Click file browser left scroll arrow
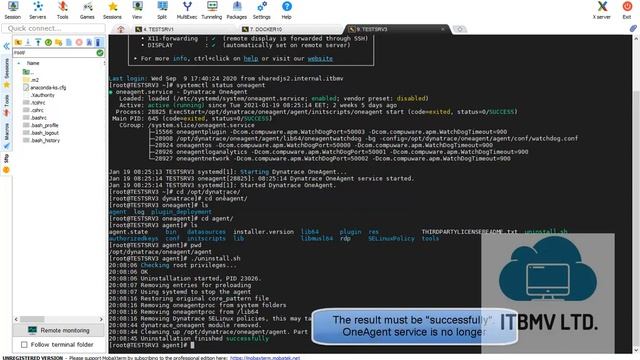This screenshot has height=360, width=640. 16,319
